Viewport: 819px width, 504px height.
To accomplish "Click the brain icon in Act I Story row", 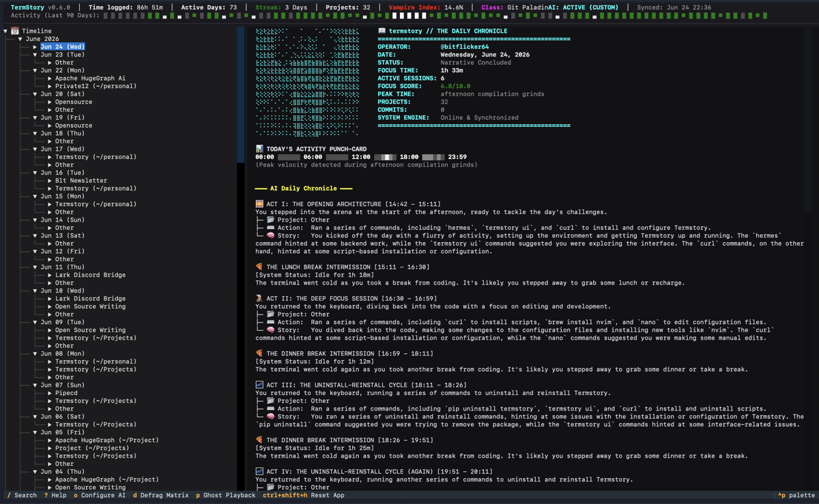I will (x=271, y=235).
